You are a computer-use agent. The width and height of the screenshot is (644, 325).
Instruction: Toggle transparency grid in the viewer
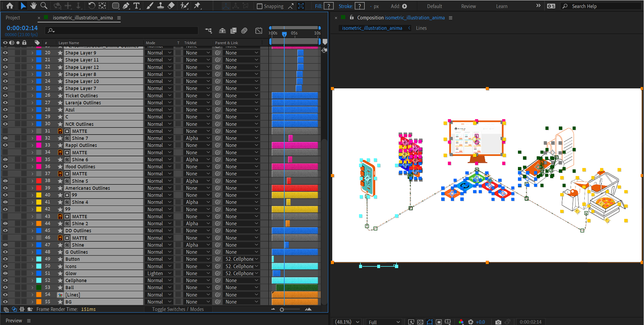[420, 322]
